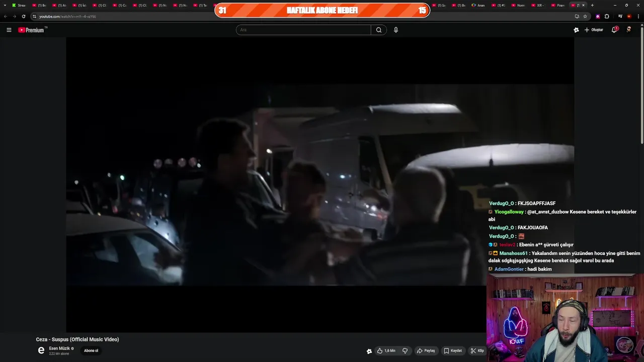The height and width of the screenshot is (362, 644).
Task: Open a new browser tab with plus
Action: (x=592, y=5)
